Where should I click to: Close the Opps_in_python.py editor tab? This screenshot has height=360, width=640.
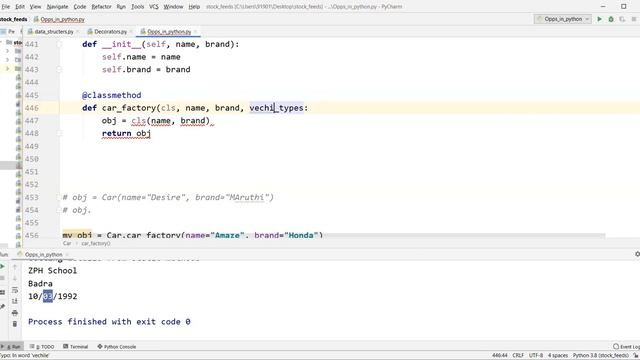coord(195,31)
